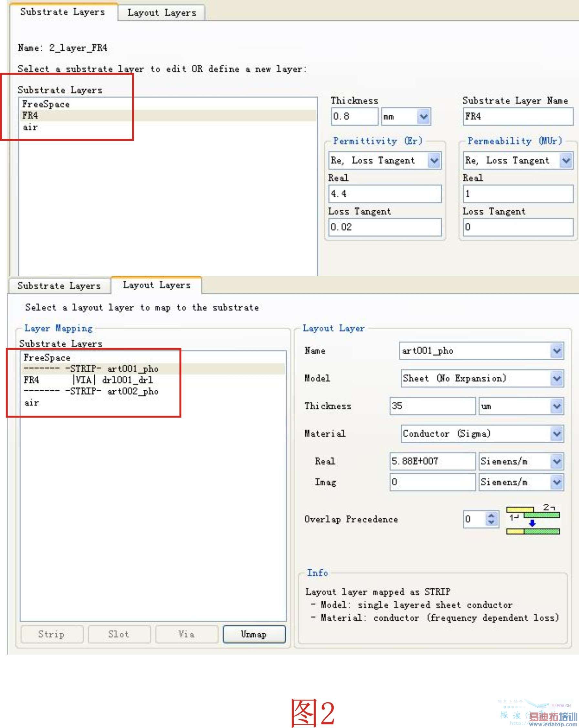Click the Permittivity Real field showing 4.4
Screen dimensions: 579x728
tap(385, 194)
